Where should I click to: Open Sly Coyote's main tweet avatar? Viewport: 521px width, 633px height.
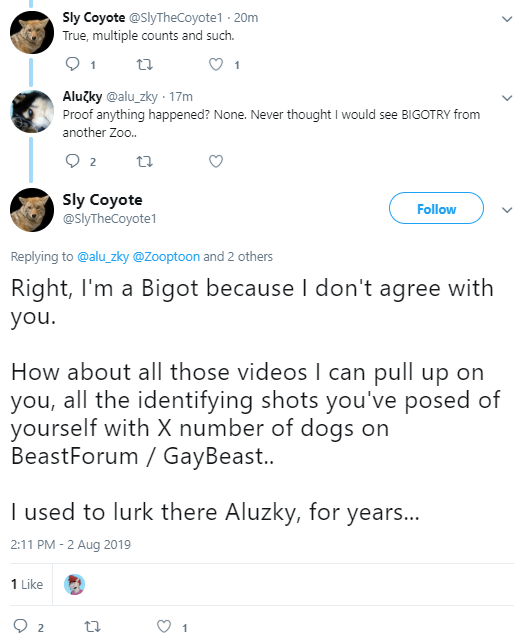pos(32,210)
